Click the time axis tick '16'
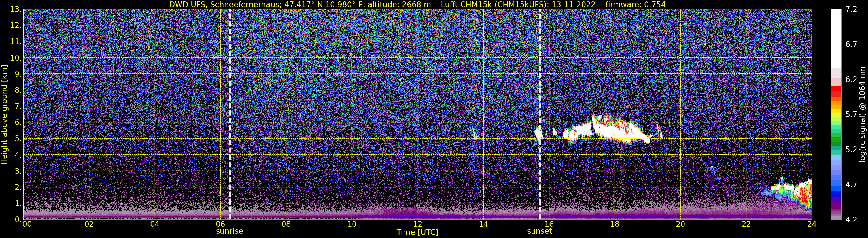The width and height of the screenshot is (868, 238). click(549, 224)
